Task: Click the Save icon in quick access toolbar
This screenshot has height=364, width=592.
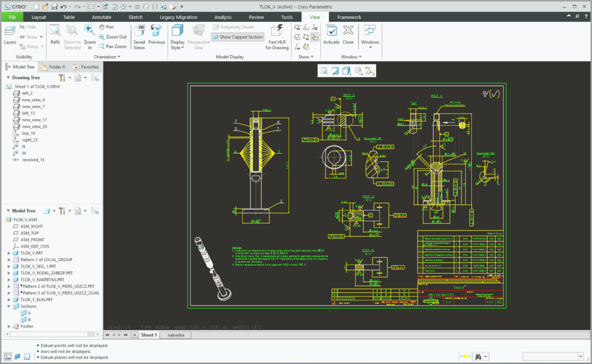Action: tap(54, 6)
